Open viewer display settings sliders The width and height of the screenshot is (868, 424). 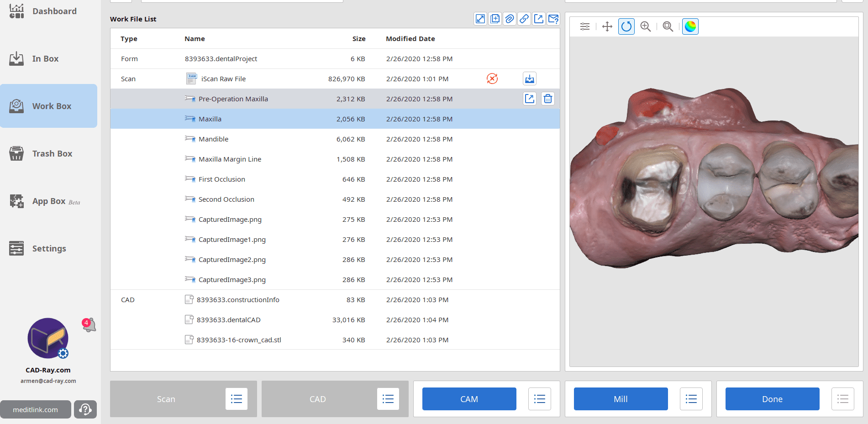point(585,26)
